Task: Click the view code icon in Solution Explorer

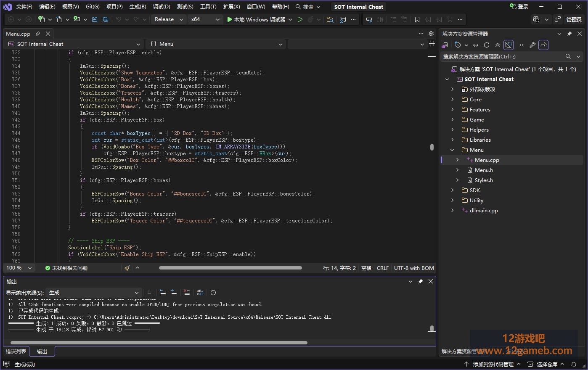Action: 522,45
